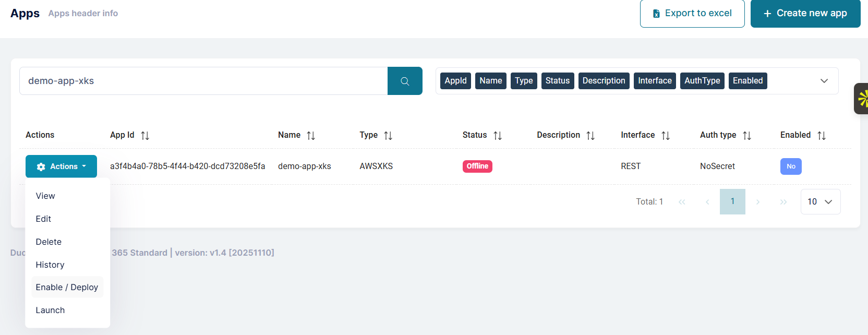Open the rows-per-page dropdown showing 10
This screenshot has height=335, width=868.
[x=821, y=202]
